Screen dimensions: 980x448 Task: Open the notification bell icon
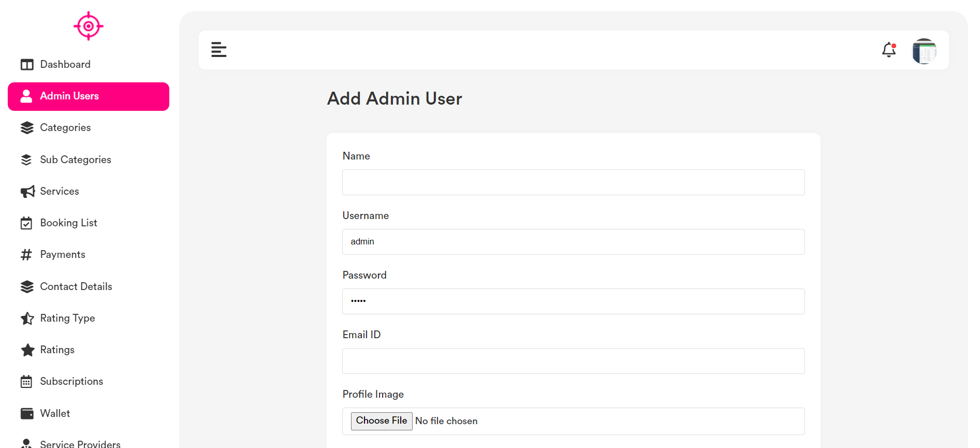coord(888,50)
